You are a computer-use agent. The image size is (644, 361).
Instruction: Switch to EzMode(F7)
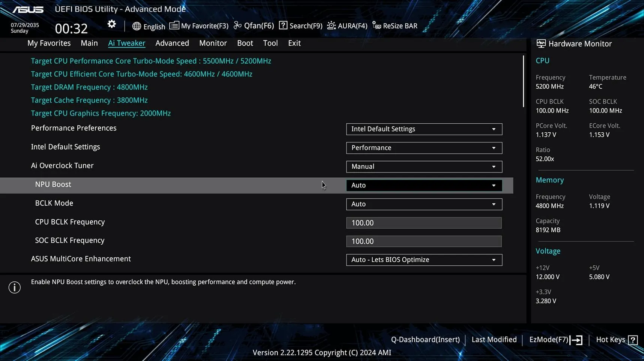pyautogui.click(x=555, y=340)
